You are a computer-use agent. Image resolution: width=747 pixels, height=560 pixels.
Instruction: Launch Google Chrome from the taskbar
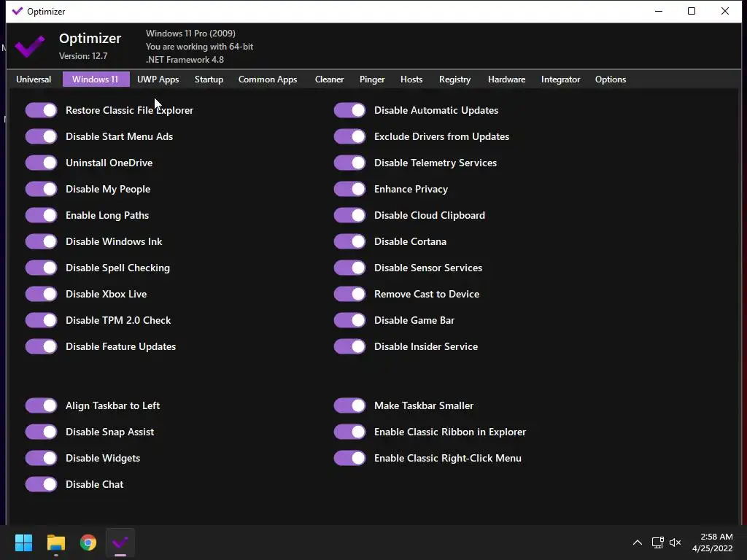pyautogui.click(x=88, y=542)
